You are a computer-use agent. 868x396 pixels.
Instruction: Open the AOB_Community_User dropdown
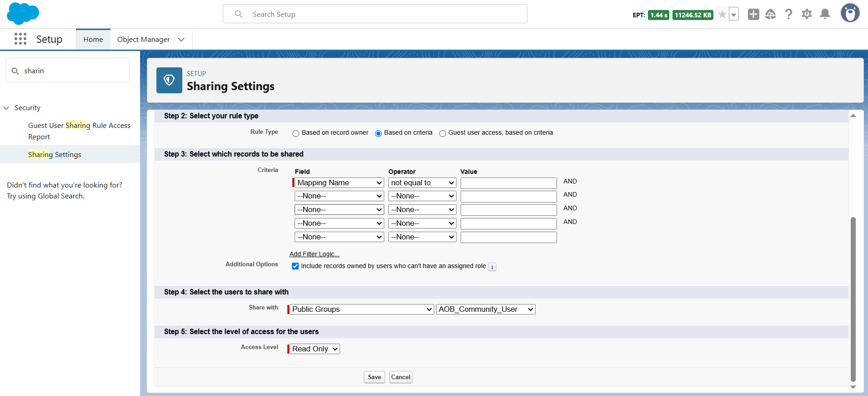[x=486, y=310]
